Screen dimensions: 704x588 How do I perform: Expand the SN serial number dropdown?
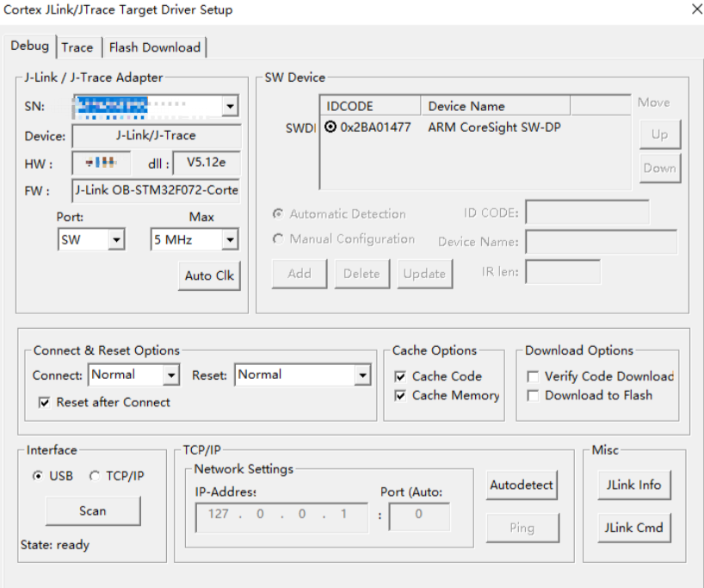tap(230, 107)
